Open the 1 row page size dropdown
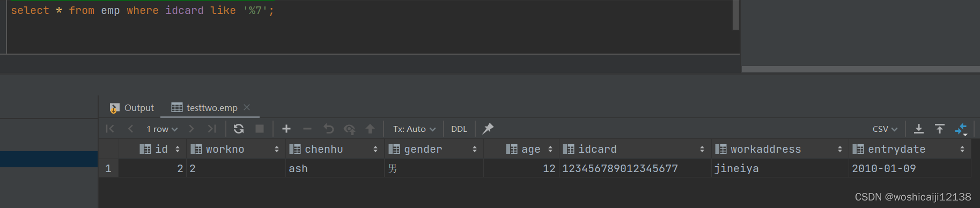The image size is (980, 208). coord(161,129)
